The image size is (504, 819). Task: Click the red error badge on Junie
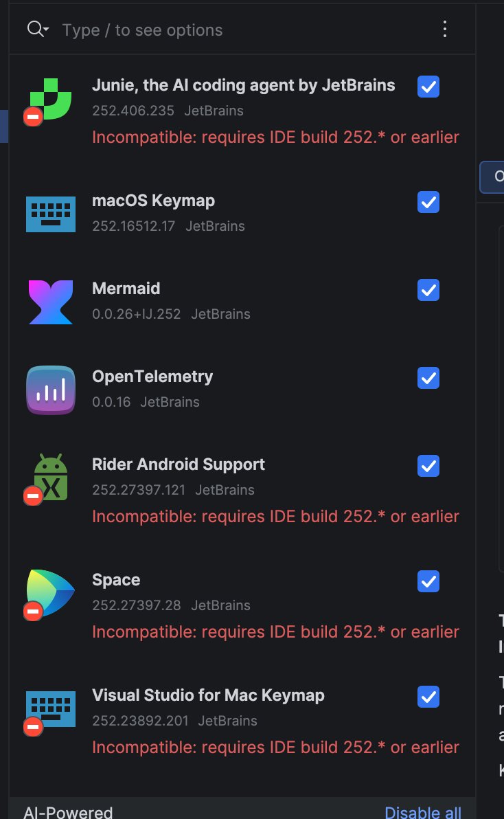click(33, 117)
